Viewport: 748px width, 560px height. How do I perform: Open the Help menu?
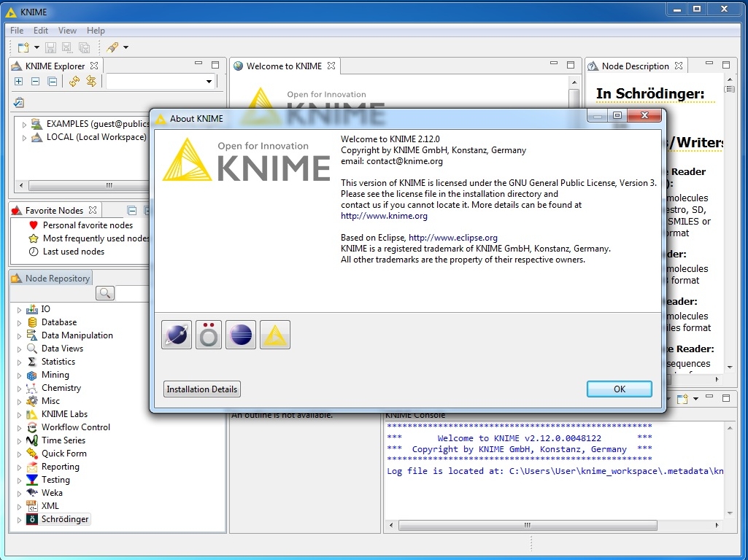(96, 31)
